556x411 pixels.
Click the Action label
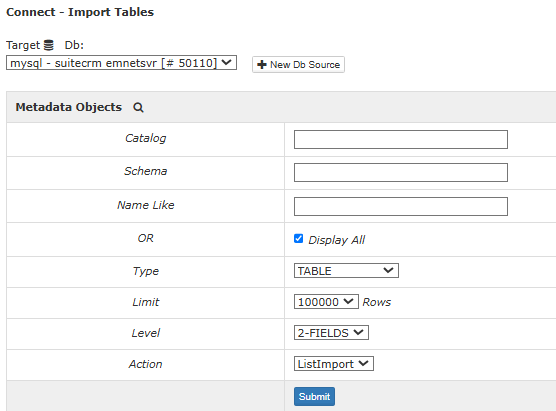tap(145, 364)
